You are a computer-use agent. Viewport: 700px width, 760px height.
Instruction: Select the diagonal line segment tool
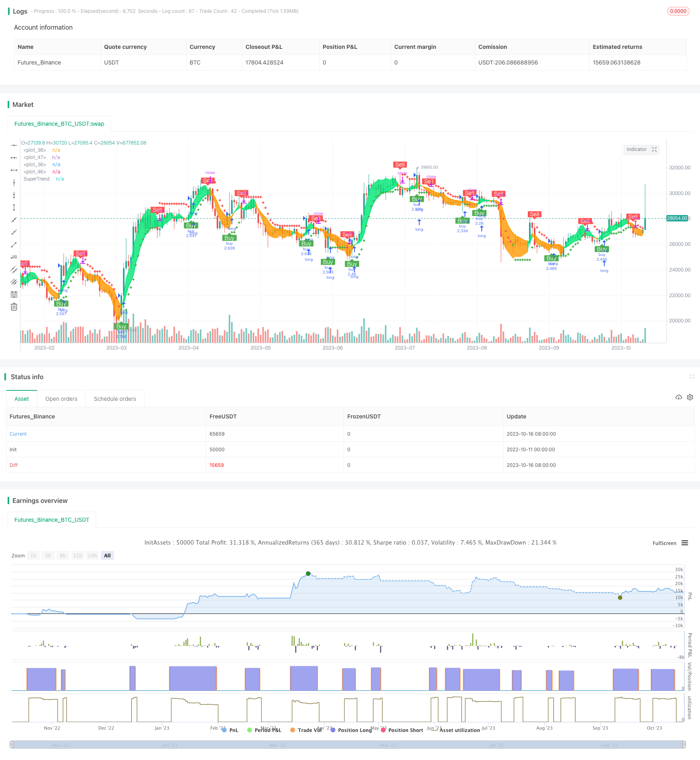(14, 244)
